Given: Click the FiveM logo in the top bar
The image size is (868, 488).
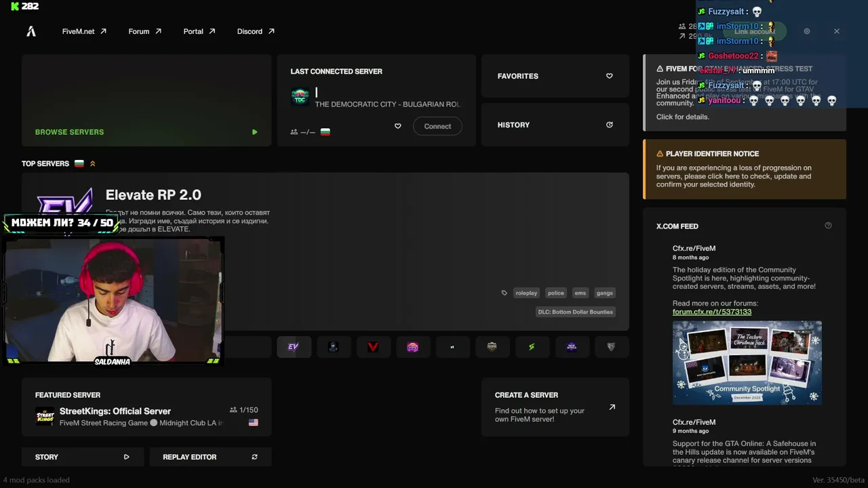Looking at the screenshot, I should pos(31,31).
